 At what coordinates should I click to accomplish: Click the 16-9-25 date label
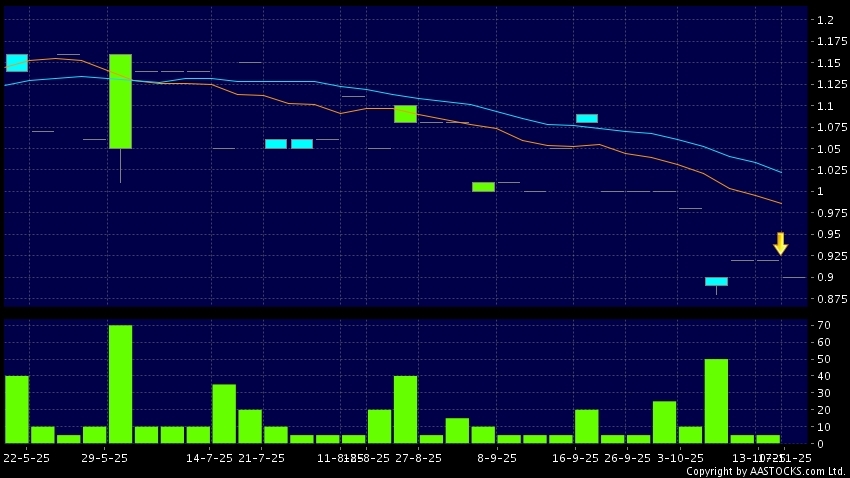575,457
